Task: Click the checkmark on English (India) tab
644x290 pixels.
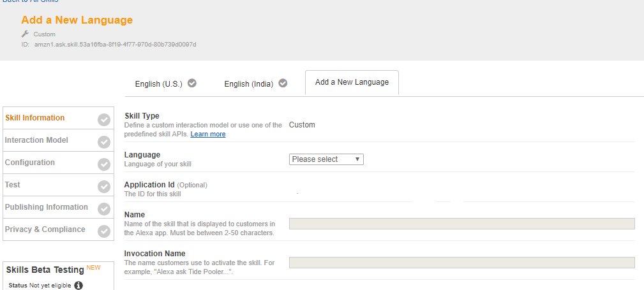Action: click(283, 83)
